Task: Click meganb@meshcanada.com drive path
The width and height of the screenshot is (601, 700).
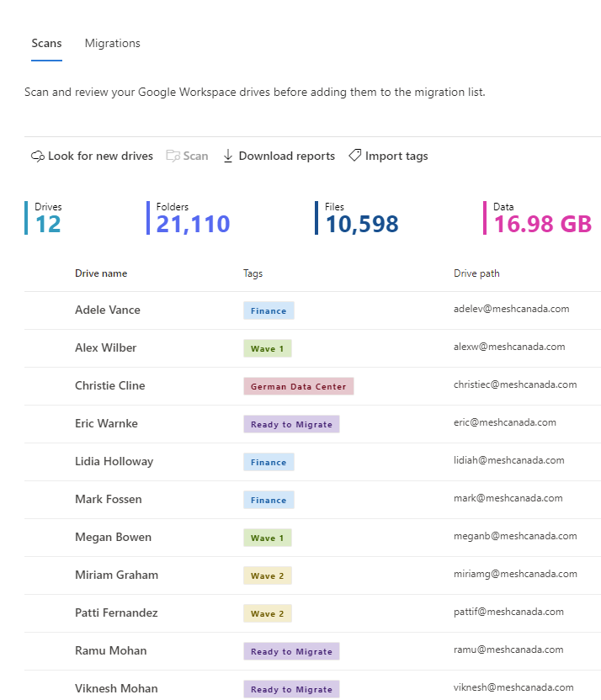Action: (x=515, y=536)
